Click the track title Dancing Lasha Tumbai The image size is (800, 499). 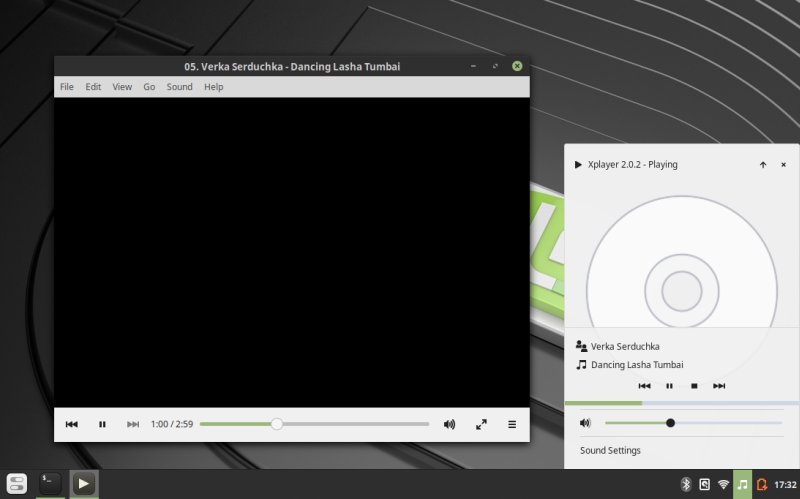637,364
